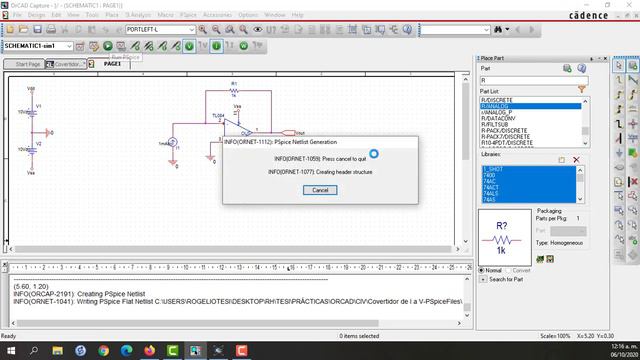This screenshot has height=360, width=640.
Task: Open Google Chrome from the taskbar
Action: click(104, 351)
